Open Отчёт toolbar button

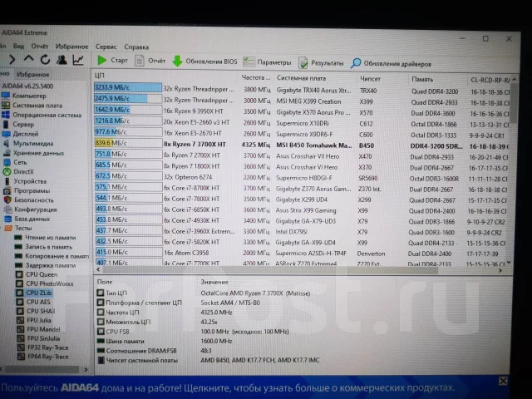pyautogui.click(x=150, y=61)
